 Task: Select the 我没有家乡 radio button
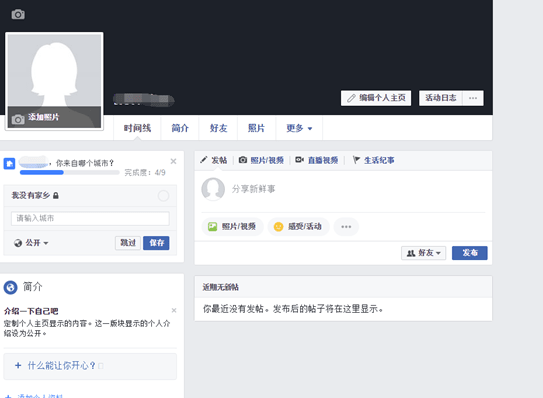tap(163, 196)
